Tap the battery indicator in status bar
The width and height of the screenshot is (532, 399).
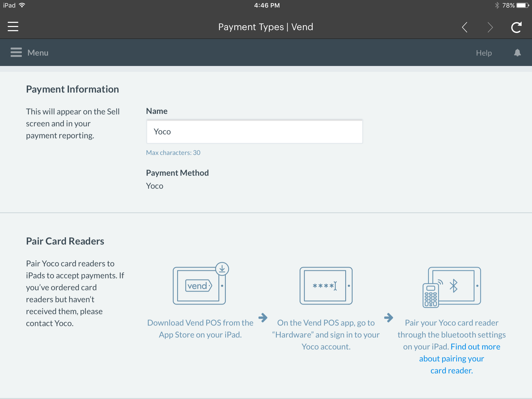(x=522, y=5)
